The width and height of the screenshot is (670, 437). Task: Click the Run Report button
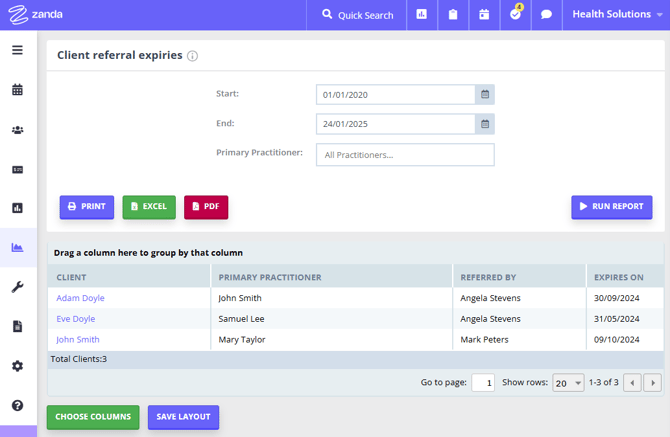coord(611,207)
